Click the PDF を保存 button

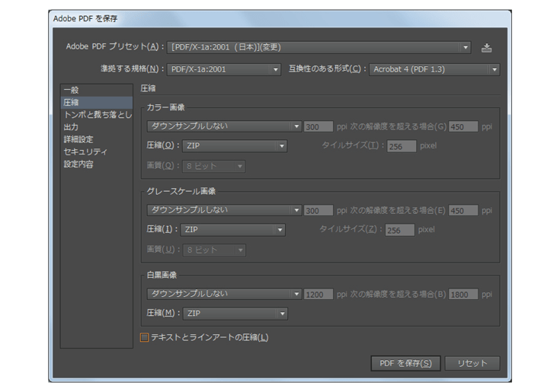[x=405, y=364]
